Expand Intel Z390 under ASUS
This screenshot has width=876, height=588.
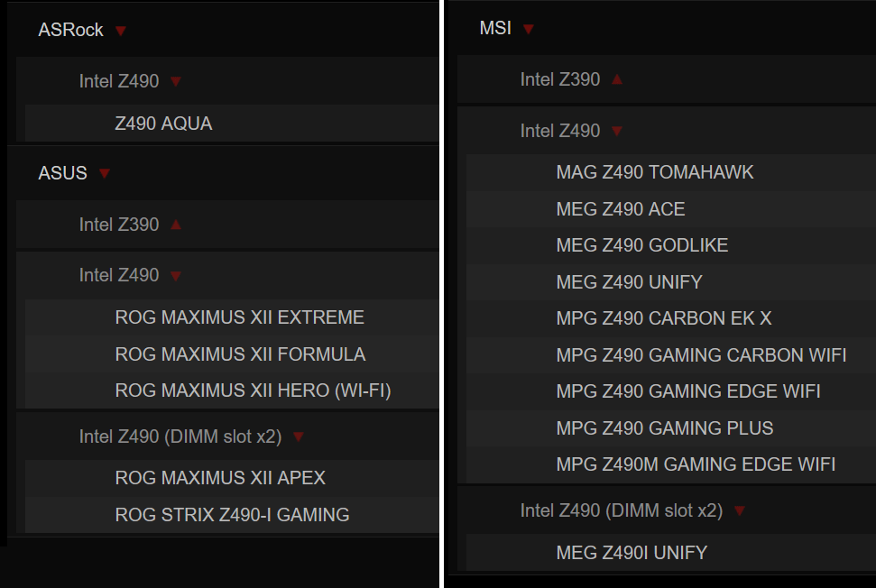[176, 225]
